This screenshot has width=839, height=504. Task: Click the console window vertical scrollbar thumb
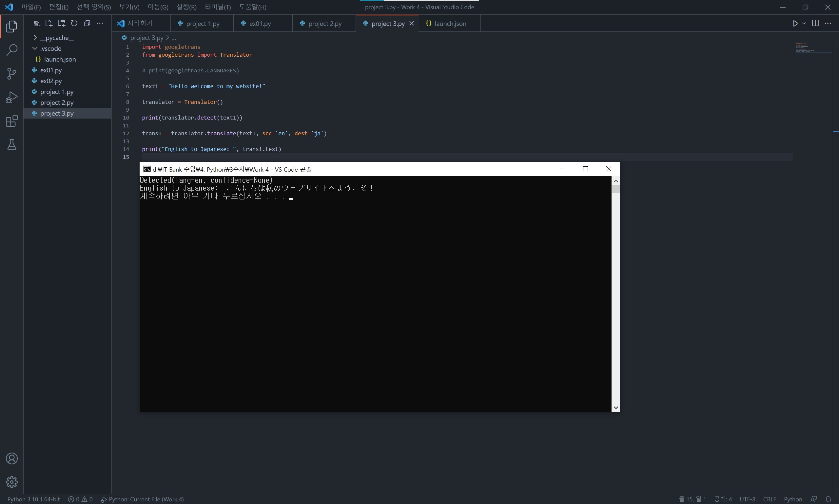click(x=615, y=189)
